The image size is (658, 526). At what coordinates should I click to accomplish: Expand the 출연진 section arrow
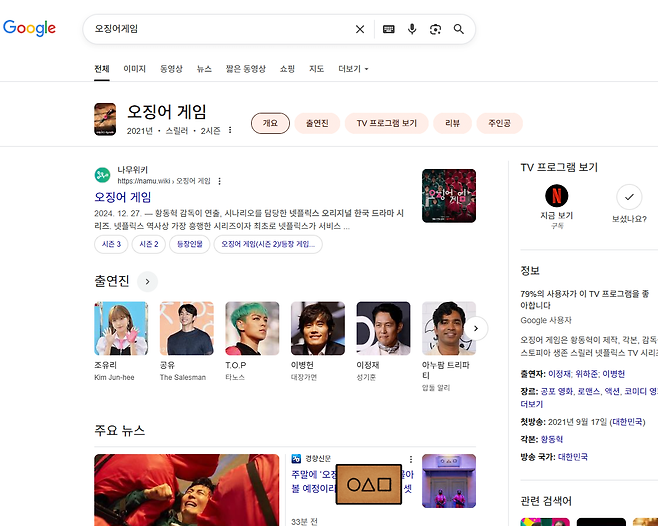coord(147,282)
